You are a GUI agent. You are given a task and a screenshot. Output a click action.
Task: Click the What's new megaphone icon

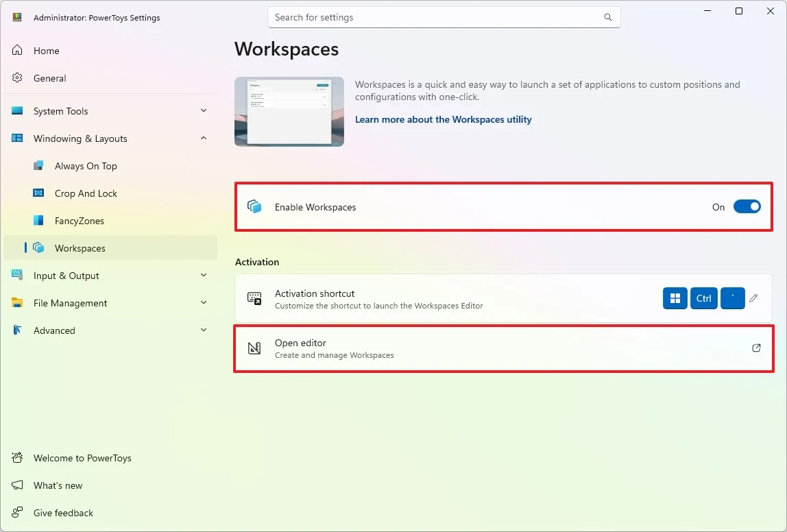coord(16,485)
